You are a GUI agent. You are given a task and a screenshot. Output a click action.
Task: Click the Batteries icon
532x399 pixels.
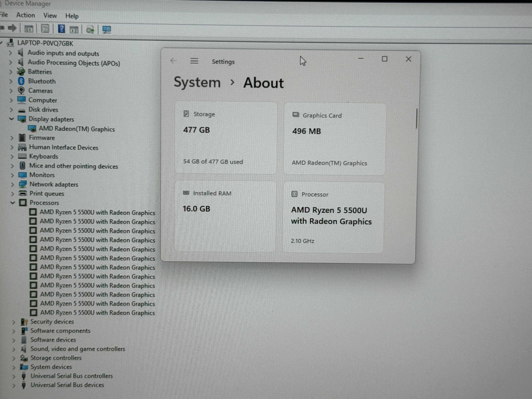click(21, 71)
